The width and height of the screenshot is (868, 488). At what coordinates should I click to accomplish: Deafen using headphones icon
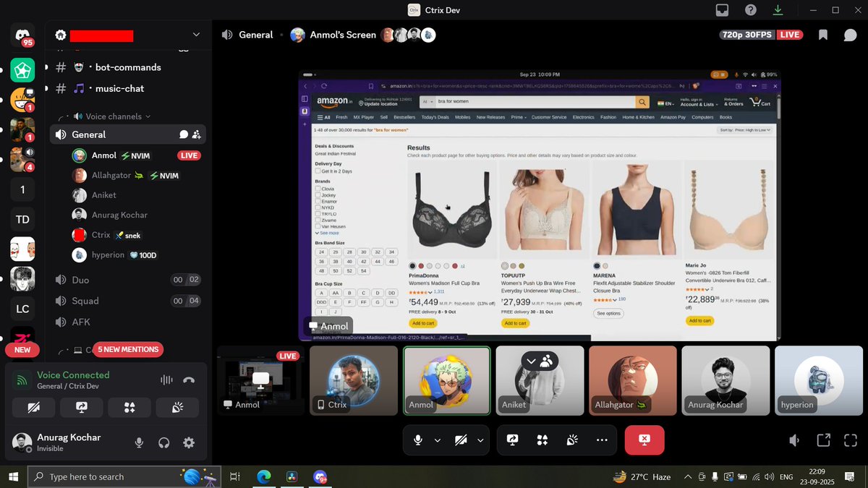click(x=164, y=442)
